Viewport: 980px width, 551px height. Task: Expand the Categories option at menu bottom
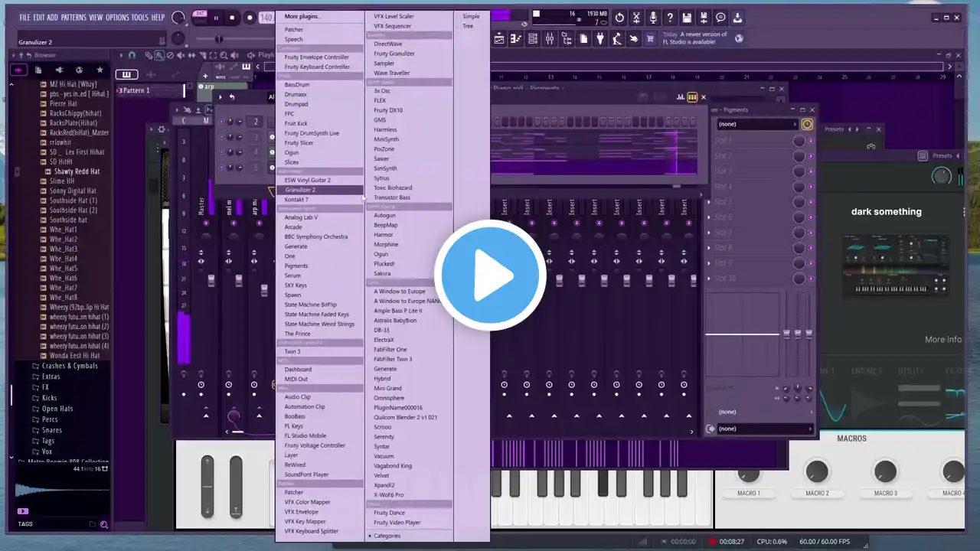tap(387, 536)
